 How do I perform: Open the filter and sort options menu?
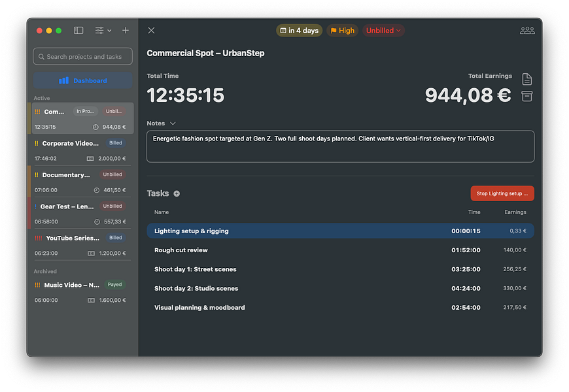pos(103,31)
